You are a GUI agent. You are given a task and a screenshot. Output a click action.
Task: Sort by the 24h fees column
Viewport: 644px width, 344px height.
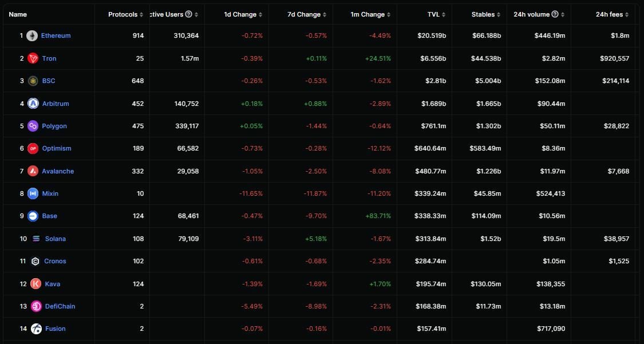pyautogui.click(x=612, y=14)
